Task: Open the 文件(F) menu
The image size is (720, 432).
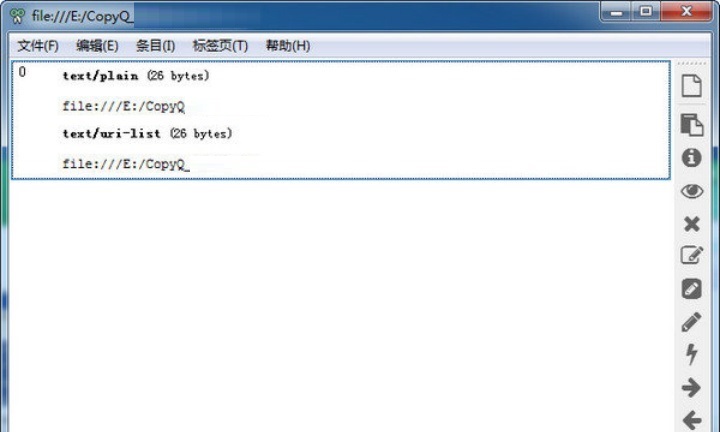Action: tap(38, 46)
